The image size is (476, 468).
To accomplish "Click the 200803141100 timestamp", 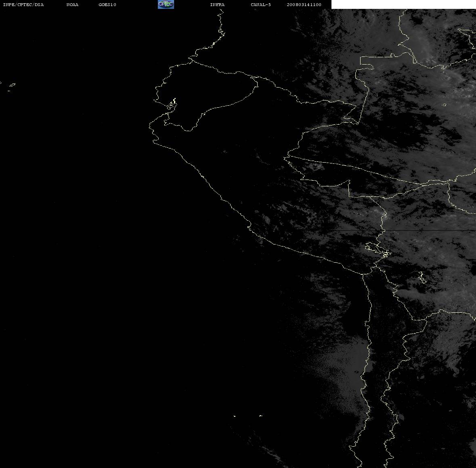I will point(304,4).
